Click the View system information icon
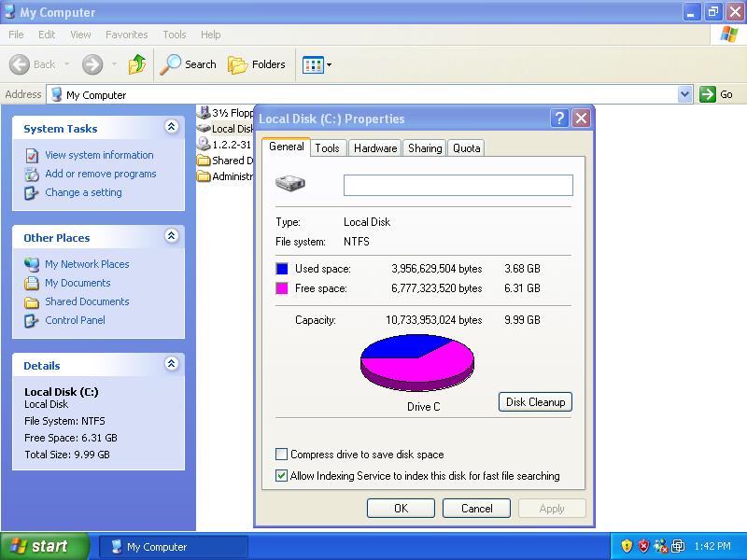 (32, 156)
